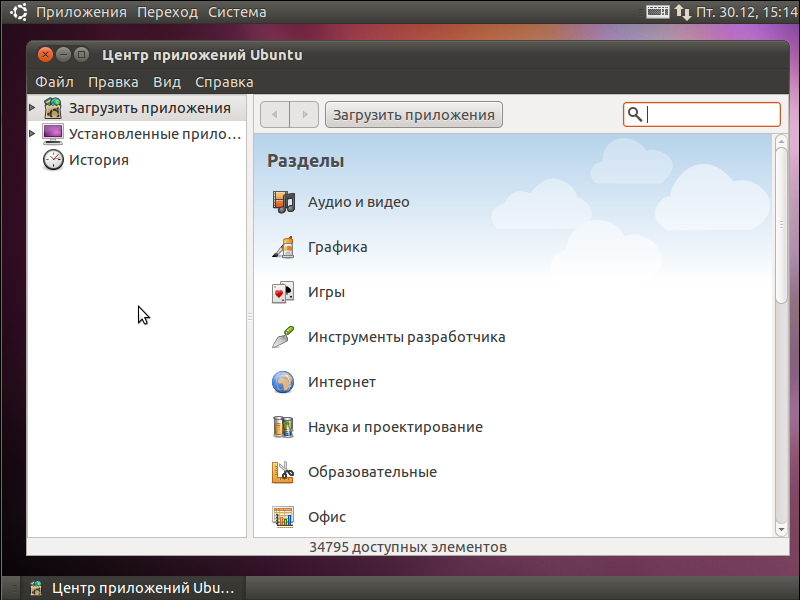Click the taskbar Software Center icon

click(36, 588)
